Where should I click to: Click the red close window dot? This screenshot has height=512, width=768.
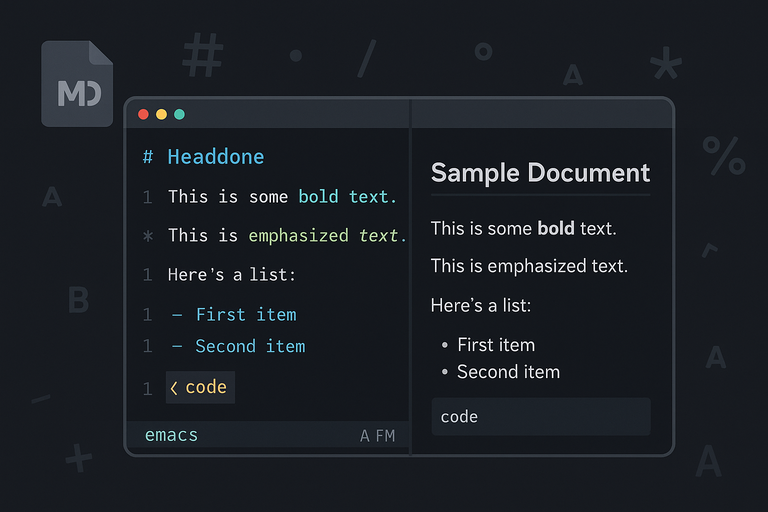click(143, 114)
